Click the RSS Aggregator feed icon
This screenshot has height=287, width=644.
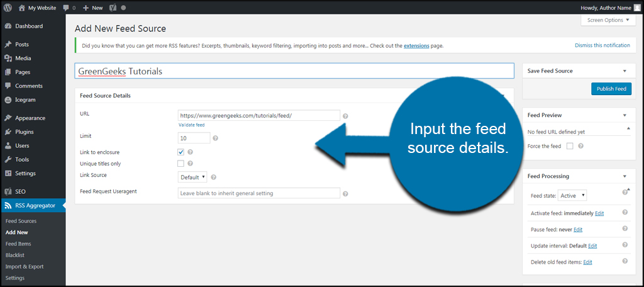(x=8, y=206)
